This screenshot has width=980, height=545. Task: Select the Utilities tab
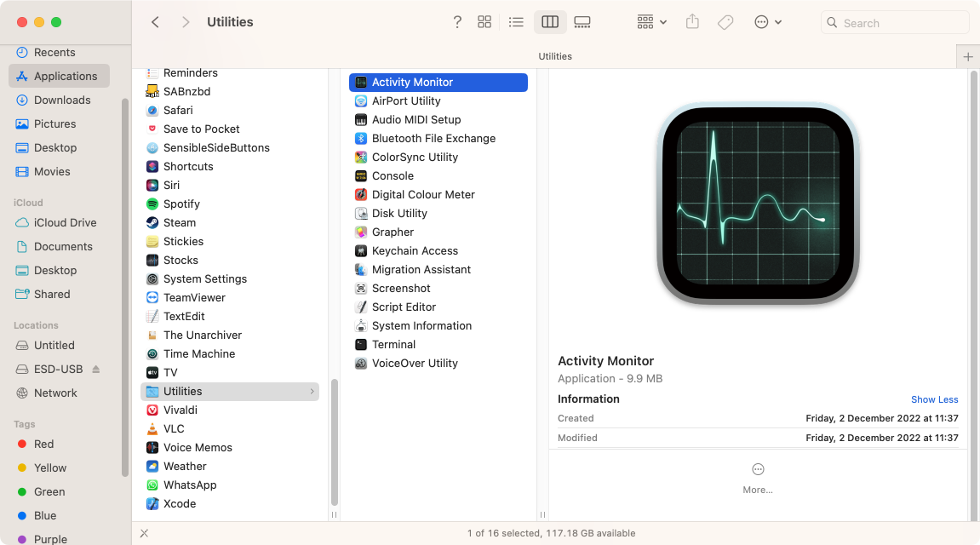click(555, 56)
